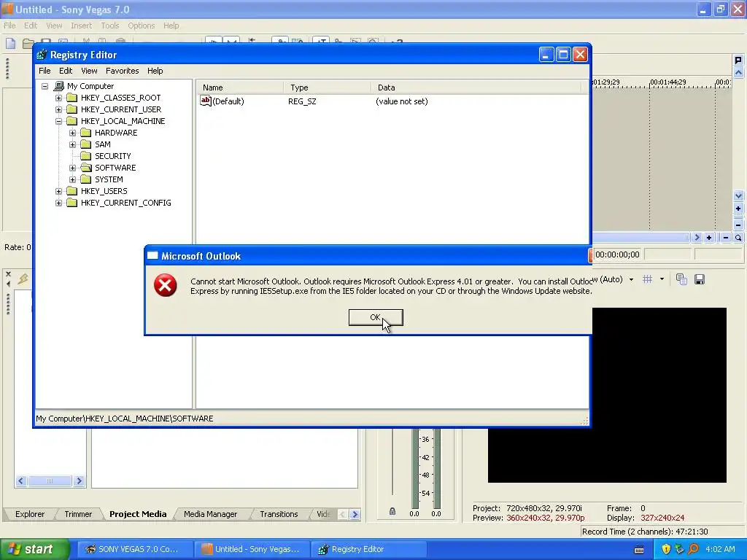Click OK in the Microsoft Outlook error dialog
747x560 pixels.
click(376, 318)
